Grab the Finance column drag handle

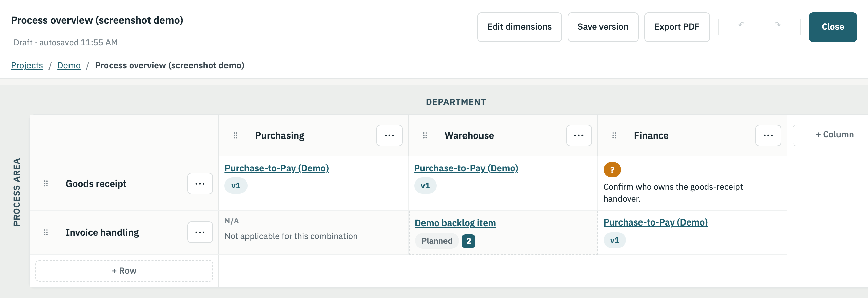(614, 135)
